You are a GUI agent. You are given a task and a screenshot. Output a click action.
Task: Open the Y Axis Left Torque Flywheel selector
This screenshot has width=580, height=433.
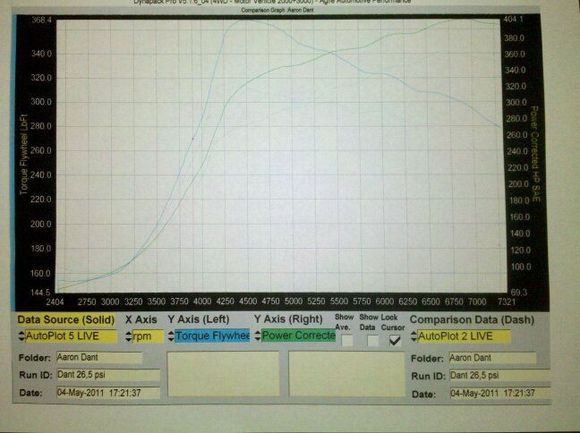pos(212,336)
